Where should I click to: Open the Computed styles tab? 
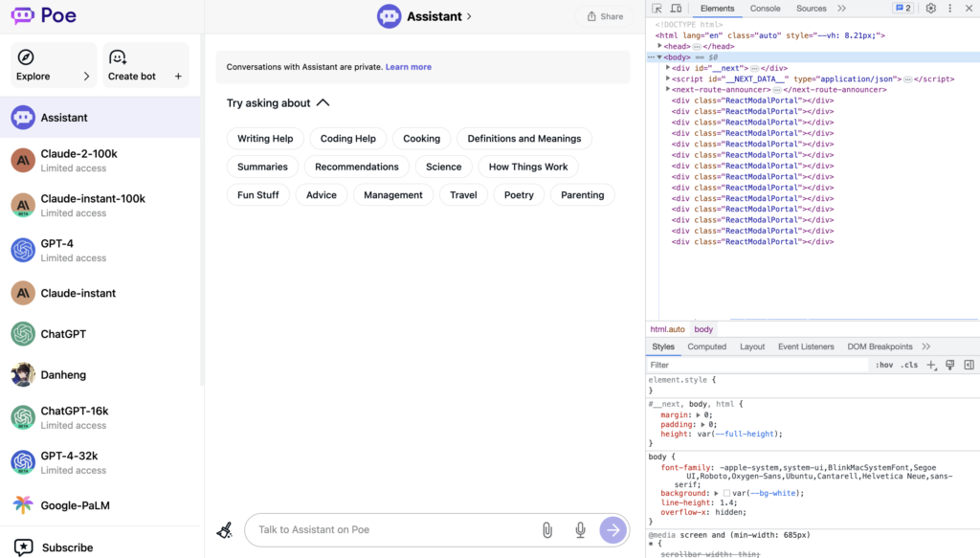(x=706, y=346)
